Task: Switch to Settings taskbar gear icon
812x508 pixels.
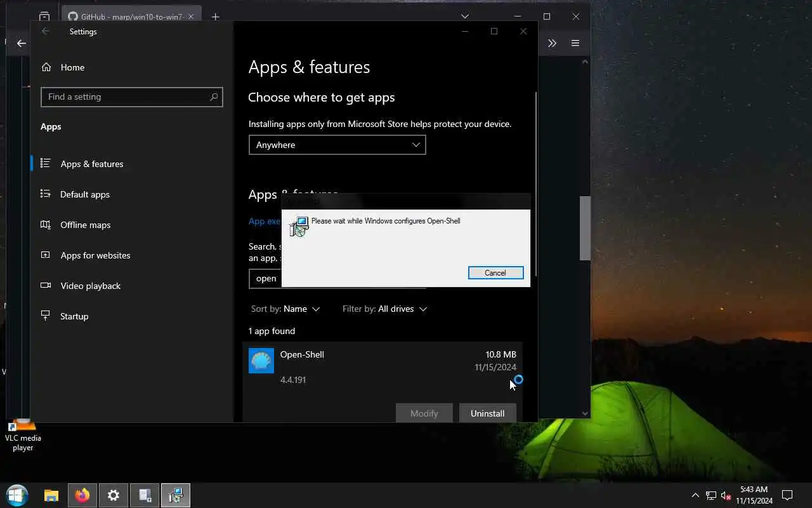Action: click(114, 495)
